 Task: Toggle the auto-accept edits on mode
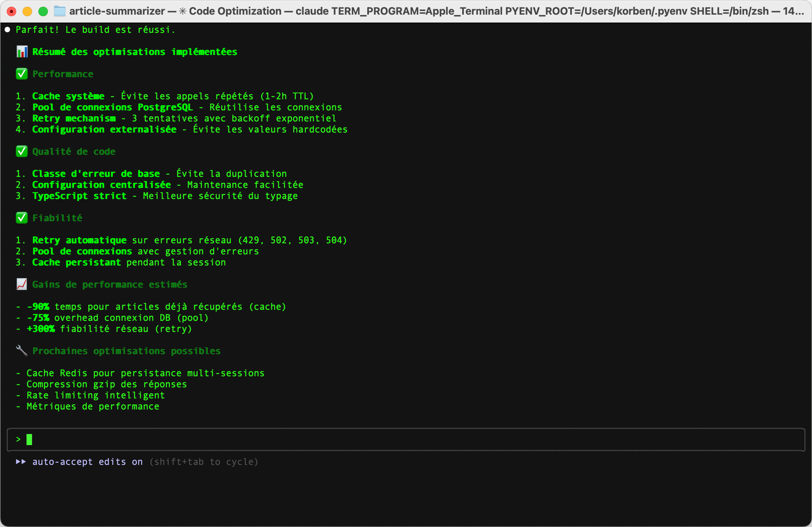click(x=87, y=462)
